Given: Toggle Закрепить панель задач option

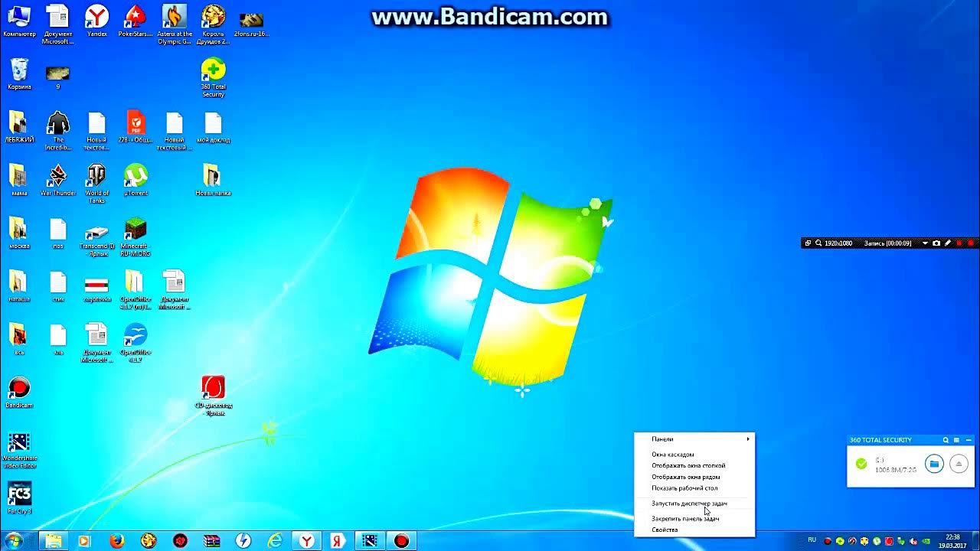Looking at the screenshot, I should click(x=694, y=519).
